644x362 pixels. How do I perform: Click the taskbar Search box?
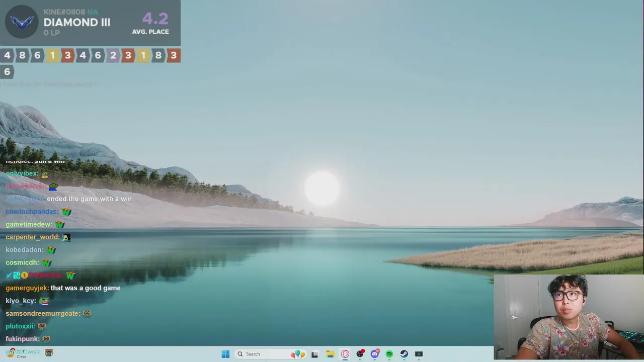click(x=271, y=354)
